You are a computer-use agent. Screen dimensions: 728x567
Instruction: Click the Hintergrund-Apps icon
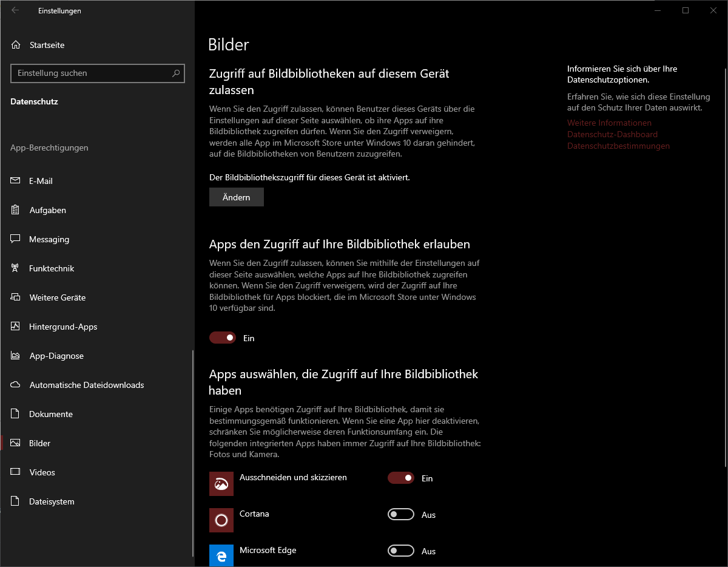[16, 327]
